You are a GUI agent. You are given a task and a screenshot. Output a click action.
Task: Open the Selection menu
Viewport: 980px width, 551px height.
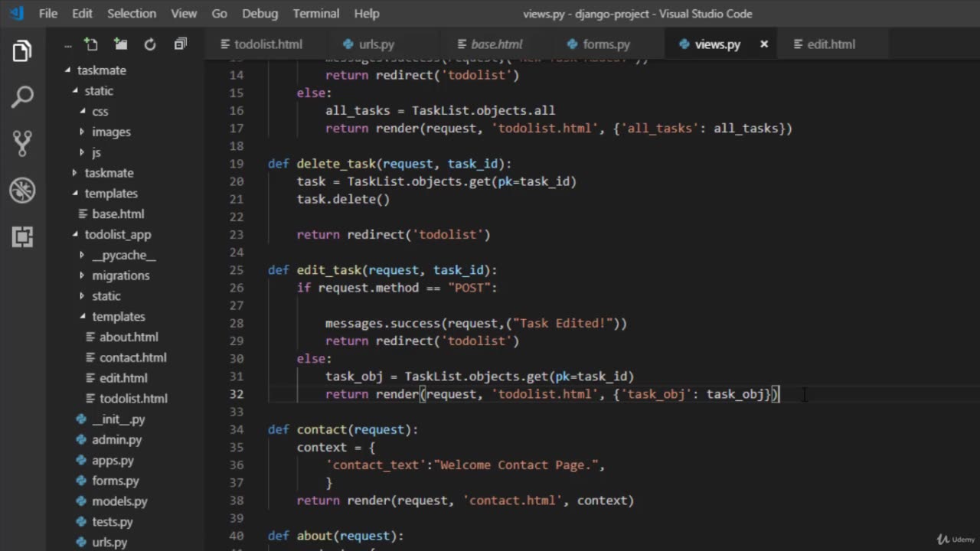(131, 13)
